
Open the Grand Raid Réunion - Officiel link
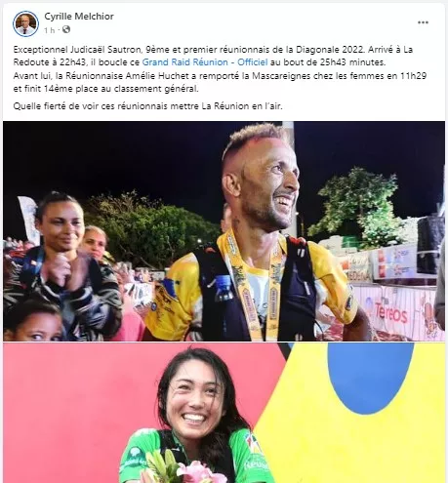click(205, 62)
